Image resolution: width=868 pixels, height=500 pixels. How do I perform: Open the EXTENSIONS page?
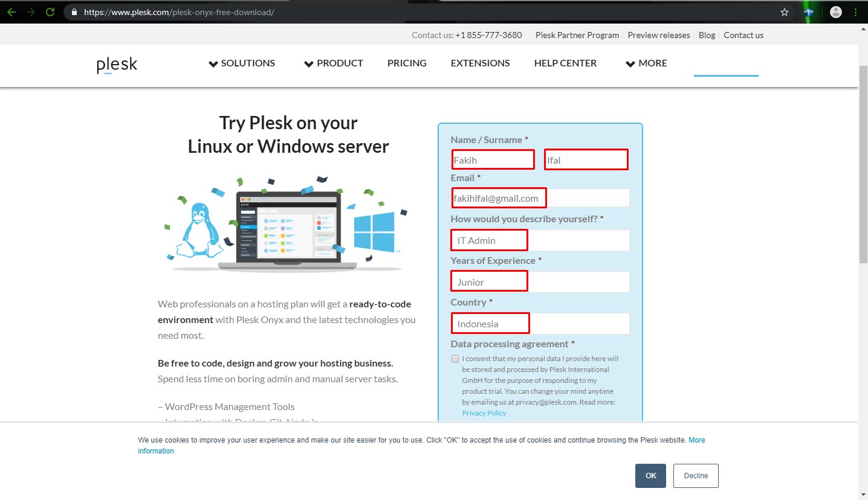[480, 63]
